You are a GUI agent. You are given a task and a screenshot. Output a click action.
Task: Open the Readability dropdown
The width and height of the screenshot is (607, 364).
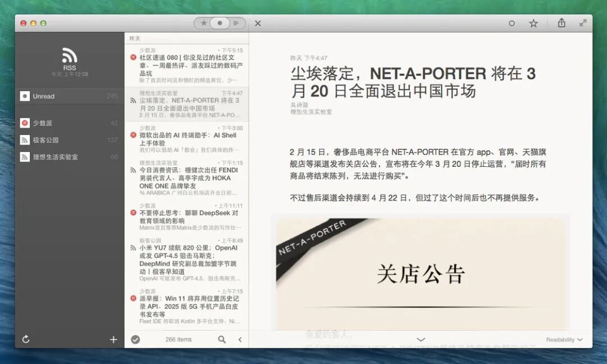pyautogui.click(x=564, y=340)
